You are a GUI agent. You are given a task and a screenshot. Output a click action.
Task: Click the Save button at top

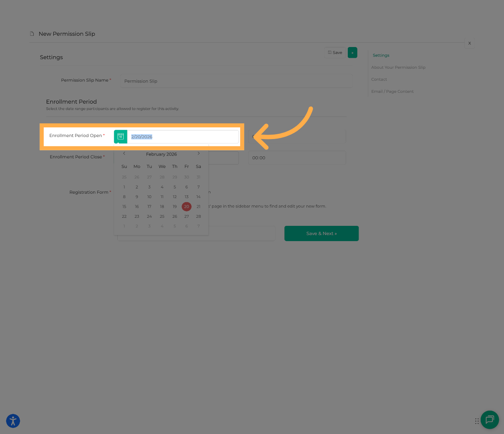coord(335,53)
